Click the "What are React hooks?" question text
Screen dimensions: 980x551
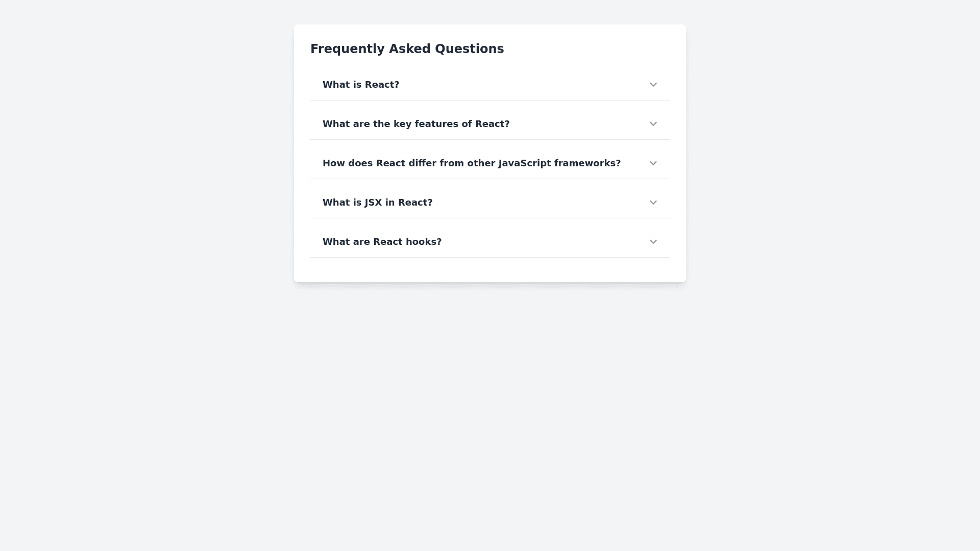click(382, 242)
